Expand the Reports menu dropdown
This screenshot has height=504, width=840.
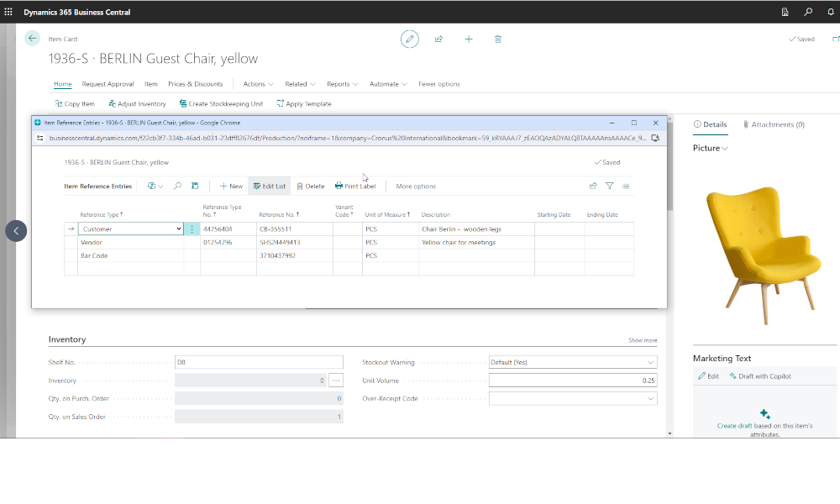(343, 84)
